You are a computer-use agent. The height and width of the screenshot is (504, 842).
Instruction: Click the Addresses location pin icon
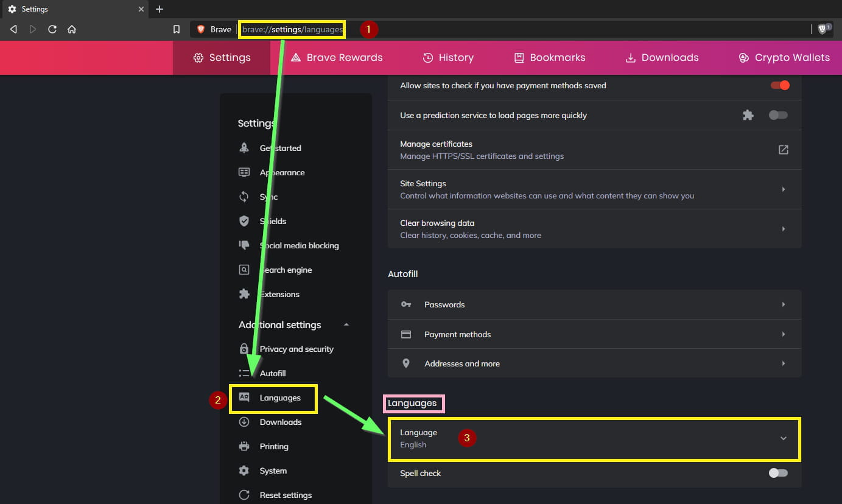[x=406, y=363]
